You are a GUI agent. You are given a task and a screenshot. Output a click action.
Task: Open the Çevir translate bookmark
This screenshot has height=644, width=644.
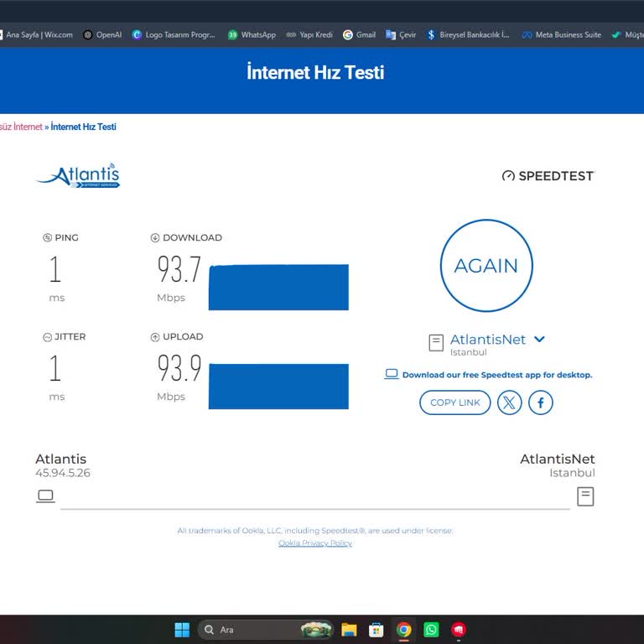click(401, 35)
